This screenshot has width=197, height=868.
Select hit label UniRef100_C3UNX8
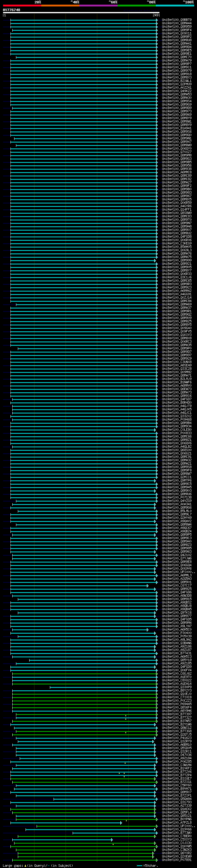coord(177,362)
